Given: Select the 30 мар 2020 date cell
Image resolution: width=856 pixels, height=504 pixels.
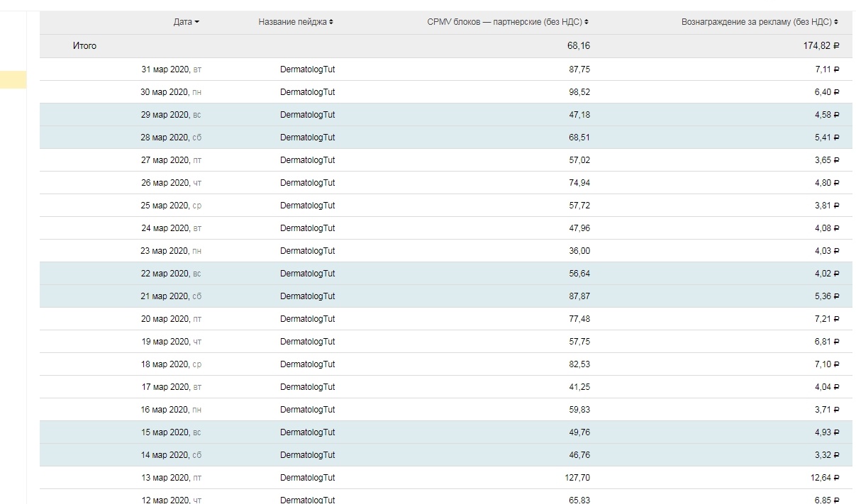Looking at the screenshot, I should click(171, 92).
